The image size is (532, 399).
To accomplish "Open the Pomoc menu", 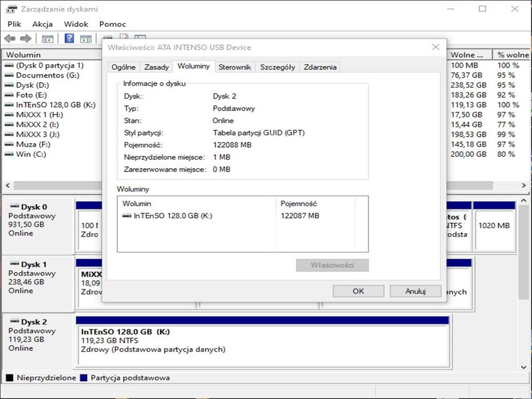I will coord(113,24).
